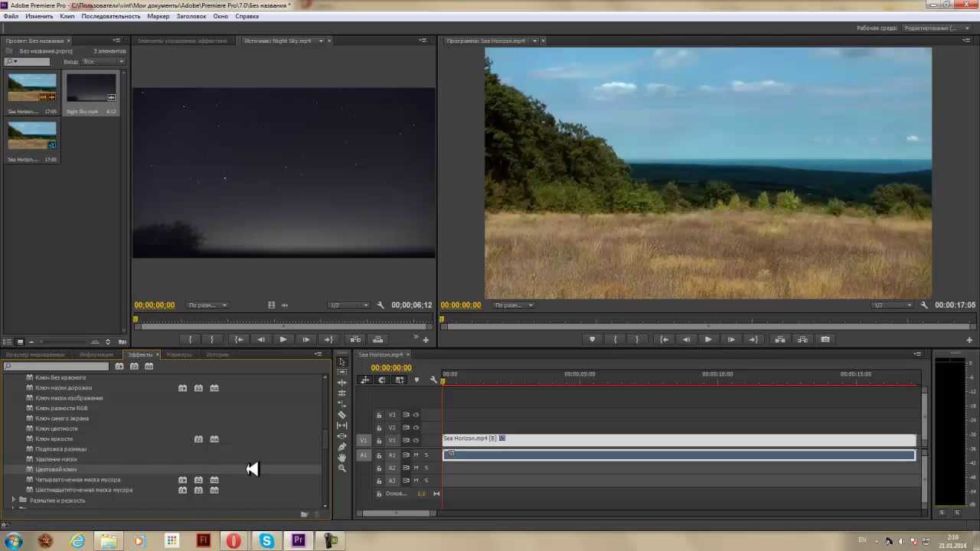Open Program monitor playback resolution dropdown

[x=892, y=305]
